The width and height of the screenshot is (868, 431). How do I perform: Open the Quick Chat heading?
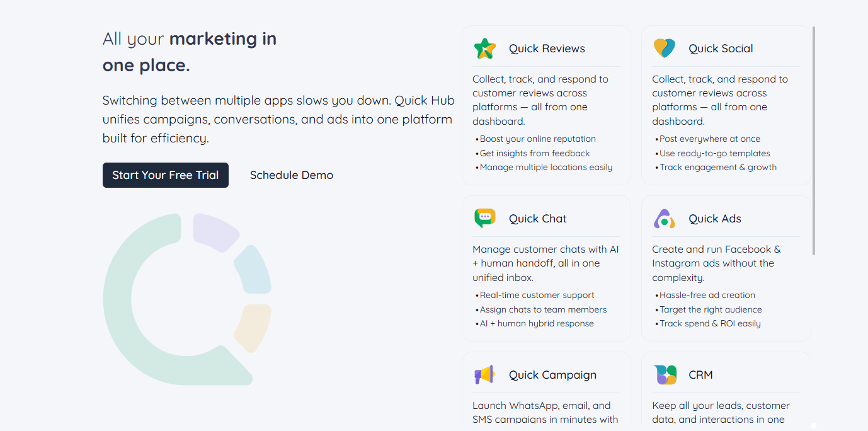pyautogui.click(x=537, y=219)
